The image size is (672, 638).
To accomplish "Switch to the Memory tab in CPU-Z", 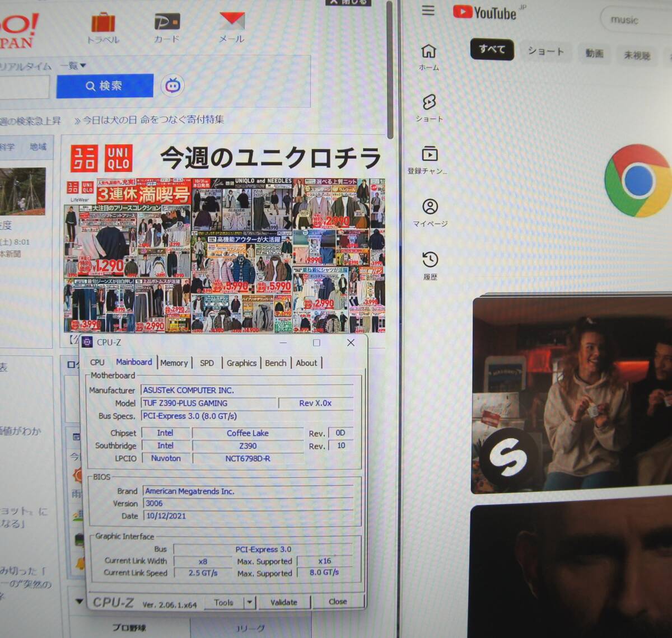I will [174, 363].
